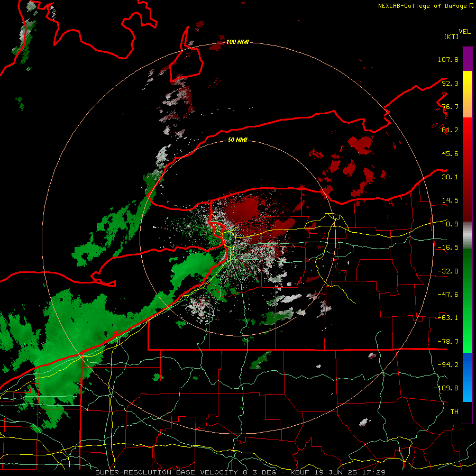This screenshot has height=476, width=476.
Task: Pick the yellow segment of the velocity color bar
Action: click(467, 94)
